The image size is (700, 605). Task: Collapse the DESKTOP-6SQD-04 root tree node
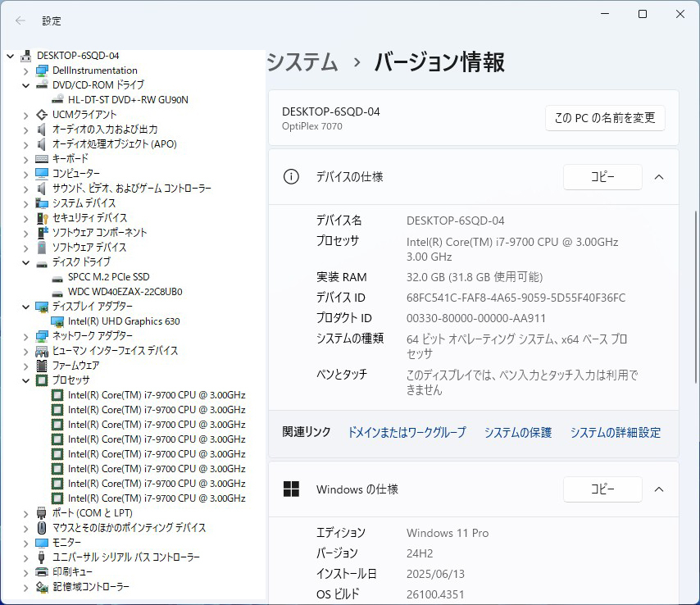coord(11,56)
